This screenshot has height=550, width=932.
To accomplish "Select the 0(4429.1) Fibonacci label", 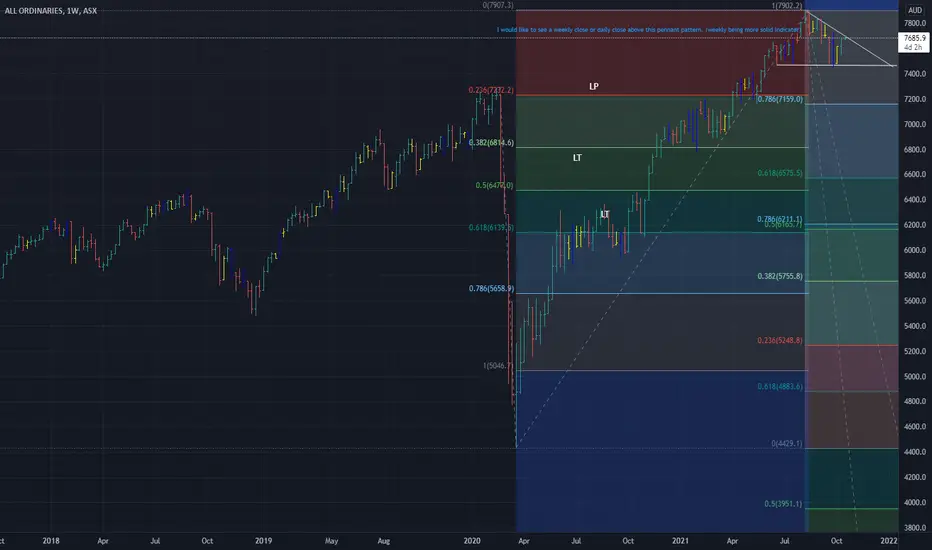I will click(x=787, y=444).
